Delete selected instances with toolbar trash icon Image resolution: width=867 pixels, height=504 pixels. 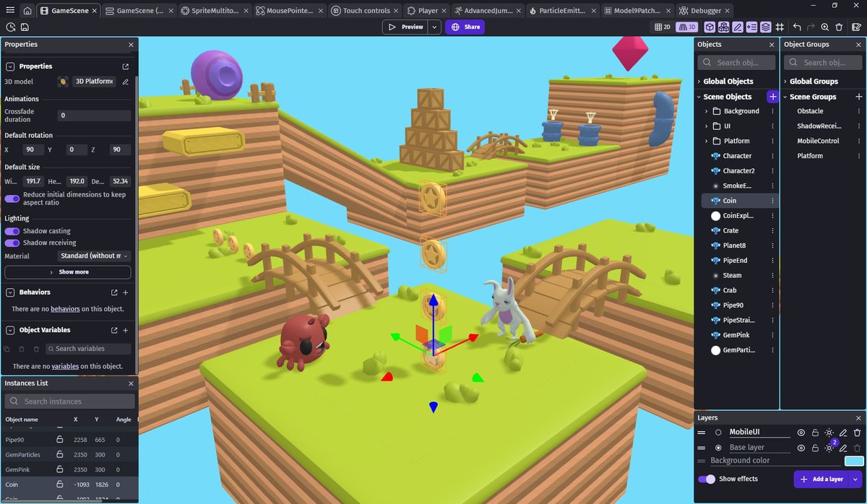click(839, 27)
